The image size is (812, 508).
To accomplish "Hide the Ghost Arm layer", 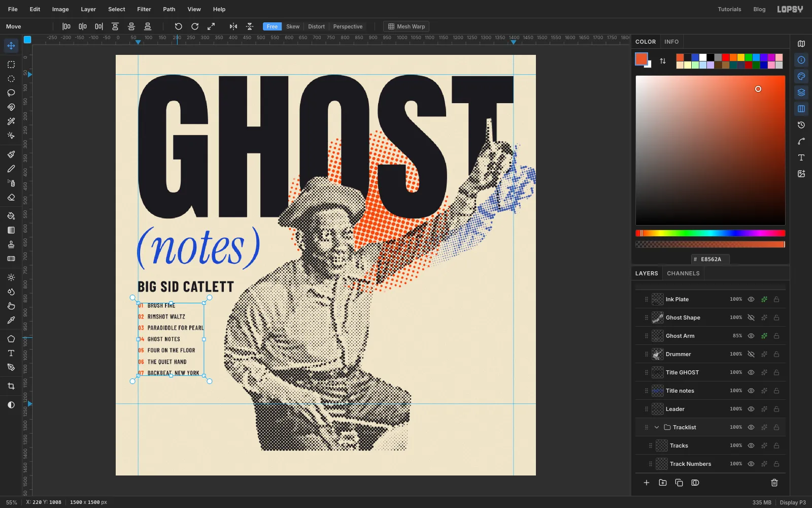I will 751,336.
